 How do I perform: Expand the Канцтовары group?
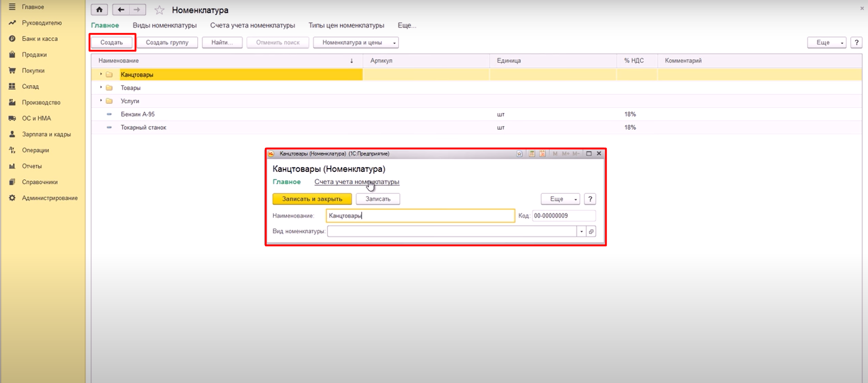[101, 74]
